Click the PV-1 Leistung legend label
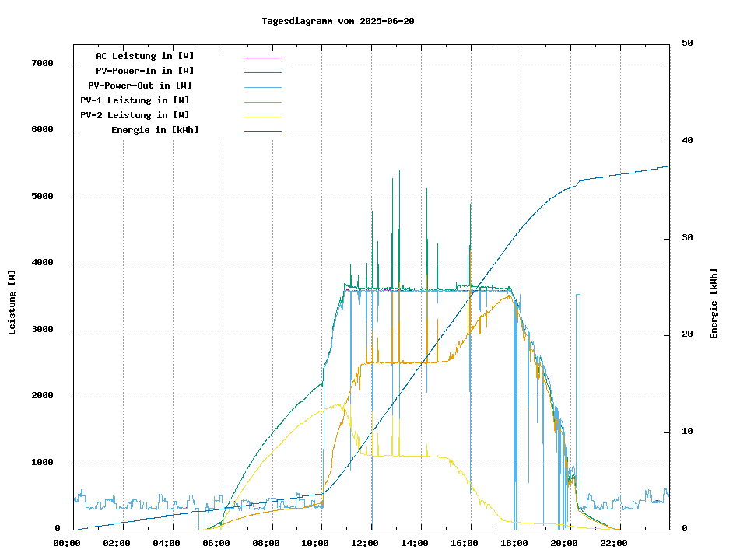747x560 pixels. pyautogui.click(x=135, y=100)
